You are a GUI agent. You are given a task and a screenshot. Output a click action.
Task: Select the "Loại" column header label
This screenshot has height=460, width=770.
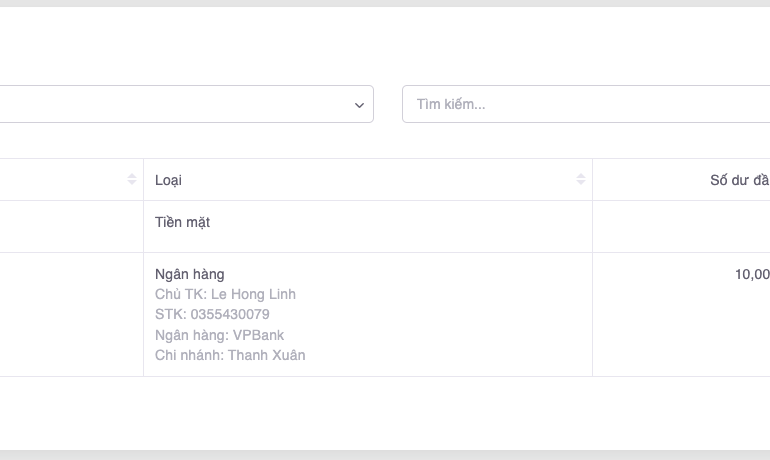(x=168, y=180)
